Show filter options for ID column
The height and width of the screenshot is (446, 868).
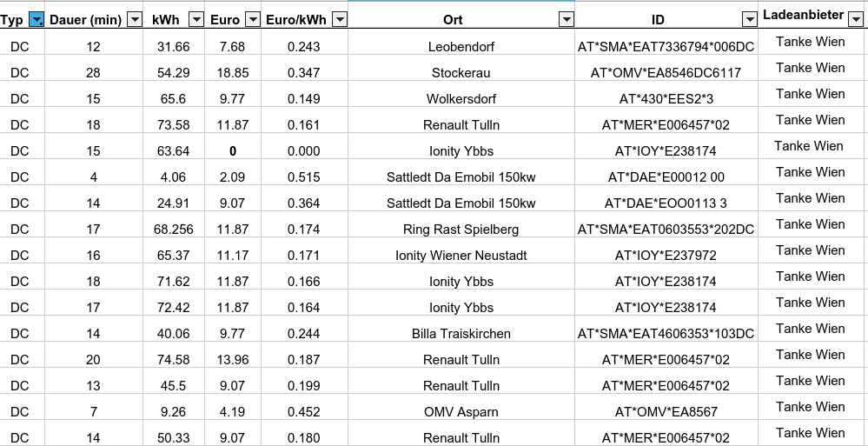coord(749,20)
